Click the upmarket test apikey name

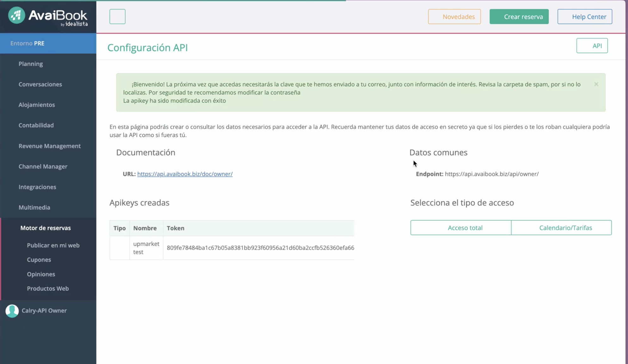pos(146,248)
